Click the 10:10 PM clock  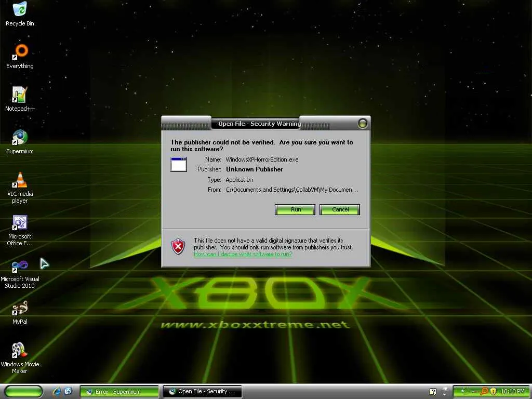512,392
